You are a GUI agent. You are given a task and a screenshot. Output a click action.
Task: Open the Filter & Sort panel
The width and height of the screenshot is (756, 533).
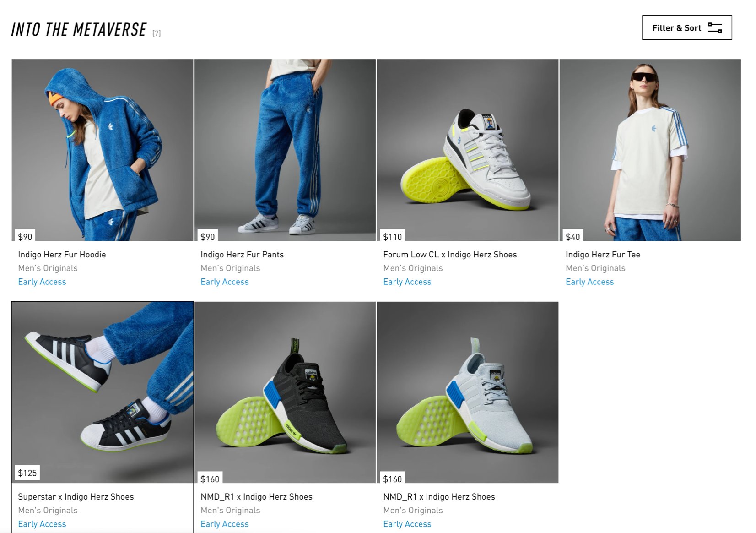coord(686,27)
